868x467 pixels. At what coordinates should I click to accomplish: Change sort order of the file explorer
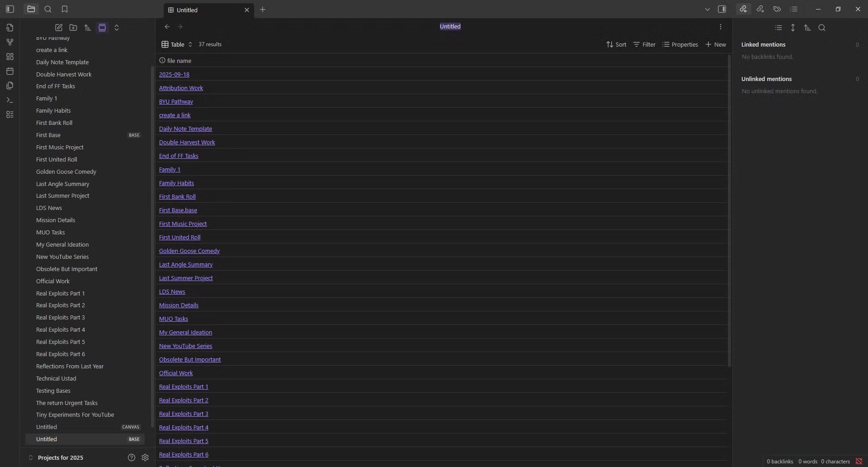click(x=88, y=28)
